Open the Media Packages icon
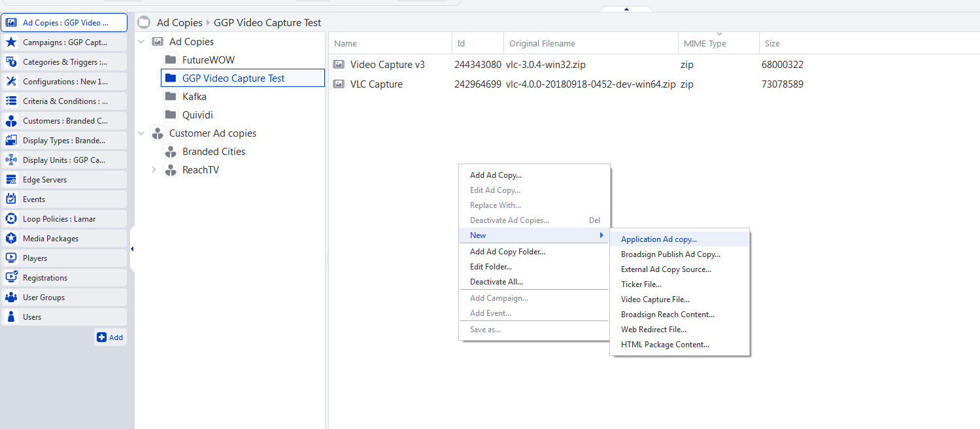 (x=11, y=239)
